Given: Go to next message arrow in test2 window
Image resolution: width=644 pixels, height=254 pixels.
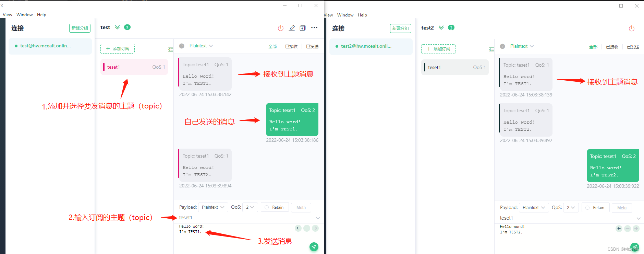Looking at the screenshot, I should click(636, 229).
